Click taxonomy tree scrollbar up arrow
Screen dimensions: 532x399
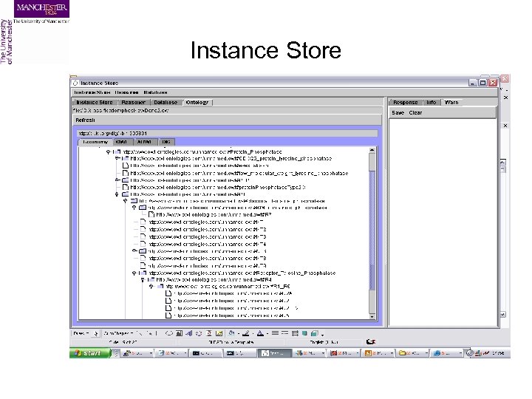click(x=372, y=149)
